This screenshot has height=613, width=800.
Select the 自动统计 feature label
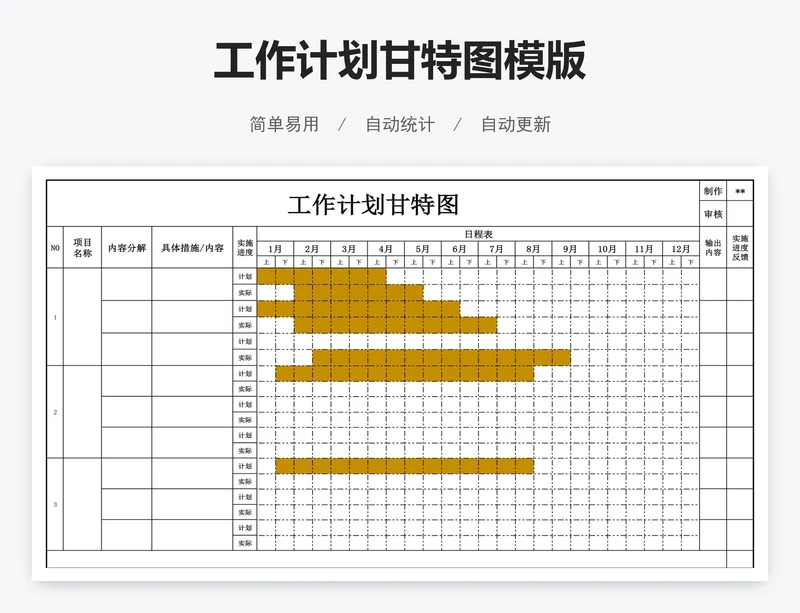click(x=399, y=125)
